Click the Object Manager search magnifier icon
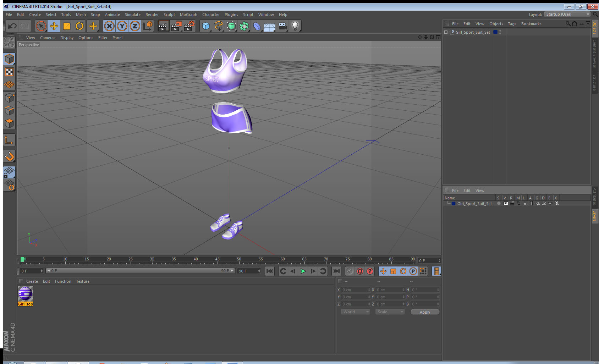This screenshot has height=364, width=599. point(568,24)
